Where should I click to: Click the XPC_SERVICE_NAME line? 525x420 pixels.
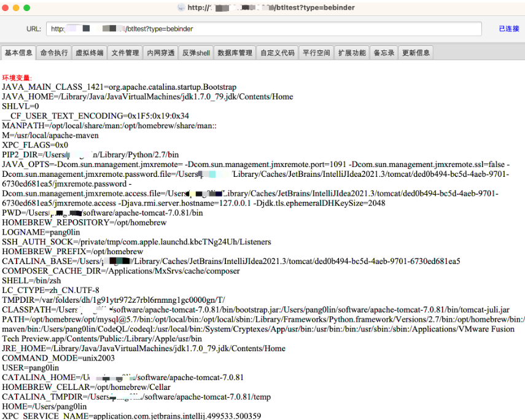pos(131,416)
